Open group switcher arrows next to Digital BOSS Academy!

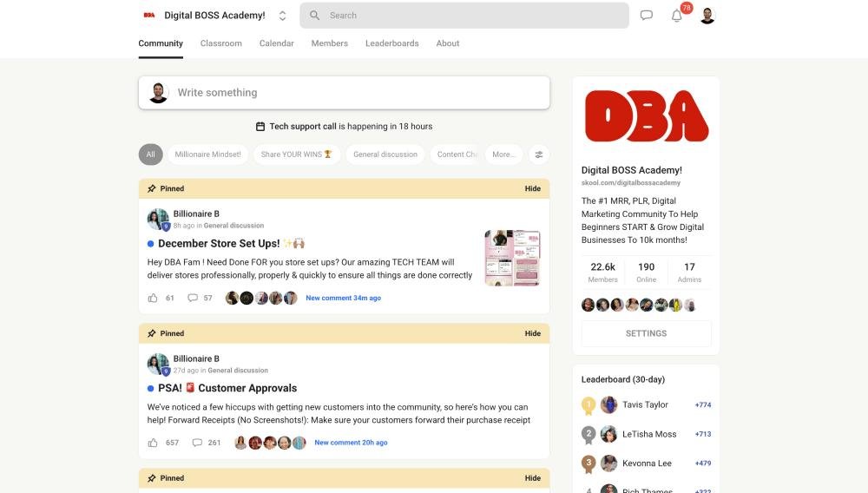[282, 16]
